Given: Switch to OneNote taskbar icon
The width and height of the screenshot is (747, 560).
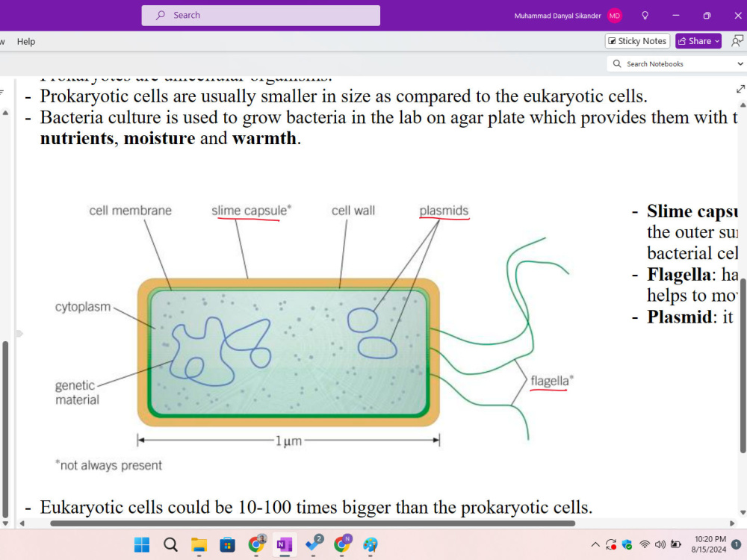Looking at the screenshot, I should tap(285, 544).
